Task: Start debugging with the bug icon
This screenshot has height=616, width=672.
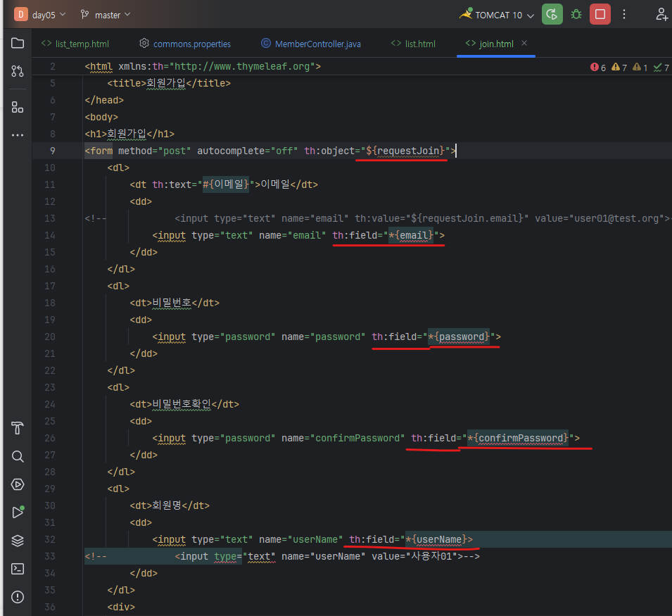Action: 576,15
